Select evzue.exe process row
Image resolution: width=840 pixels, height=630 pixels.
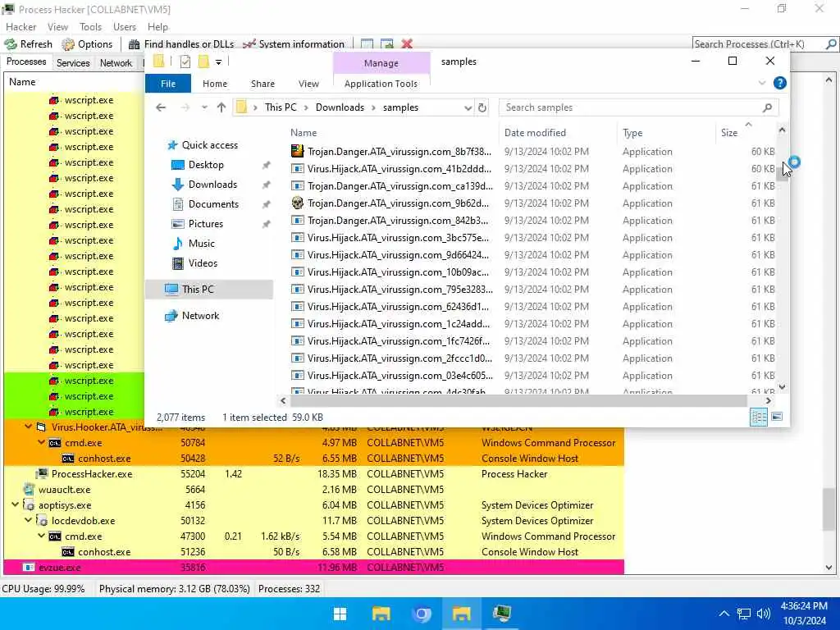click(314, 568)
